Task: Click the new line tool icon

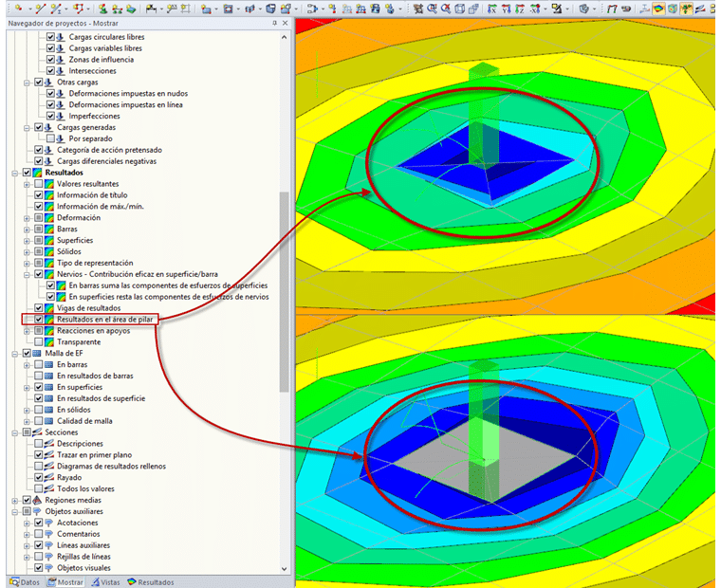Action: tap(41, 9)
